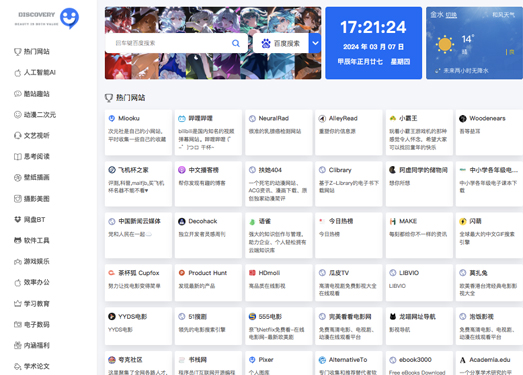Click the 游戏娱乐 sidebar icon
This screenshot has height=375, width=523.
point(18,262)
